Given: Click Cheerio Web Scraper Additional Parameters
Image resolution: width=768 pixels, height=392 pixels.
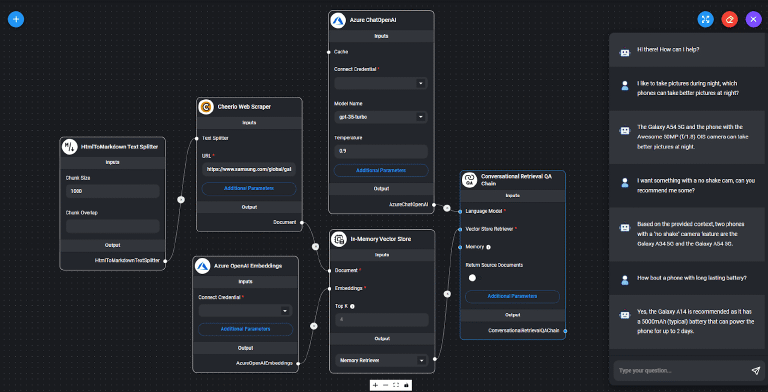Looking at the screenshot, I should 249,189.
